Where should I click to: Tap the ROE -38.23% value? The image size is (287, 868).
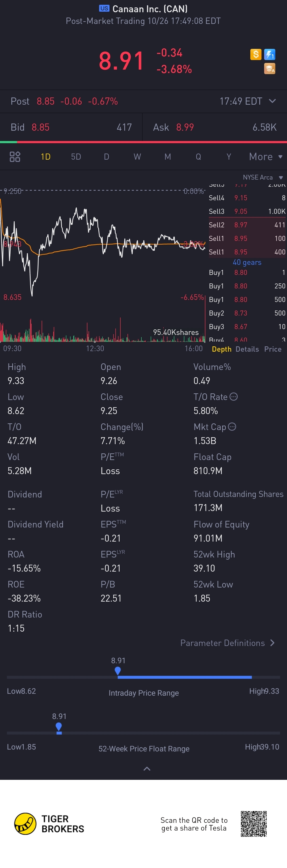pyautogui.click(x=24, y=598)
